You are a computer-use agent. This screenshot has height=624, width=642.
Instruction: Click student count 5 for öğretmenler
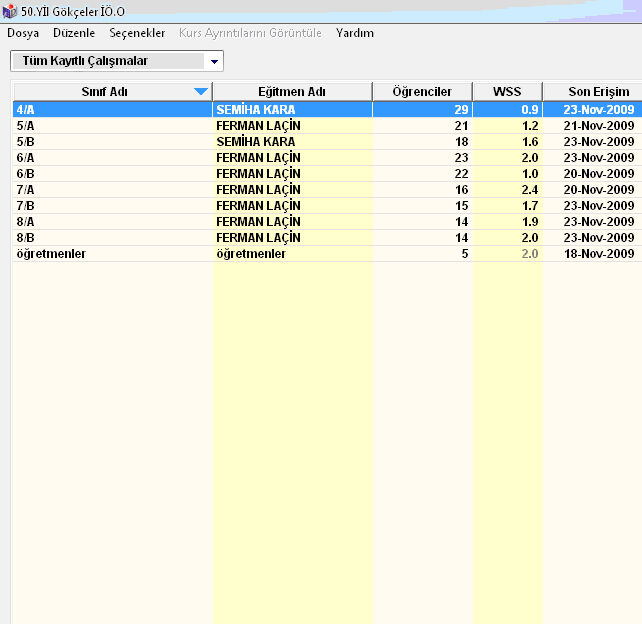tap(465, 254)
